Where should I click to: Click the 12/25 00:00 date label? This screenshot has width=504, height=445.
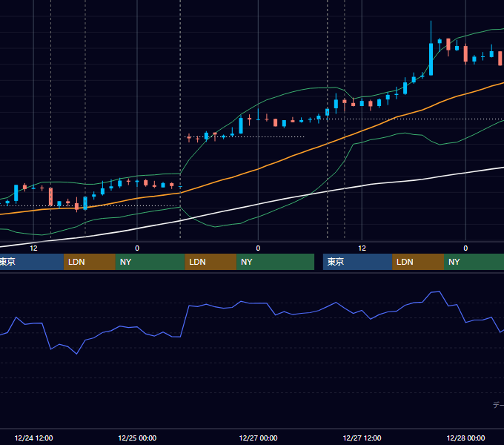(x=137, y=438)
